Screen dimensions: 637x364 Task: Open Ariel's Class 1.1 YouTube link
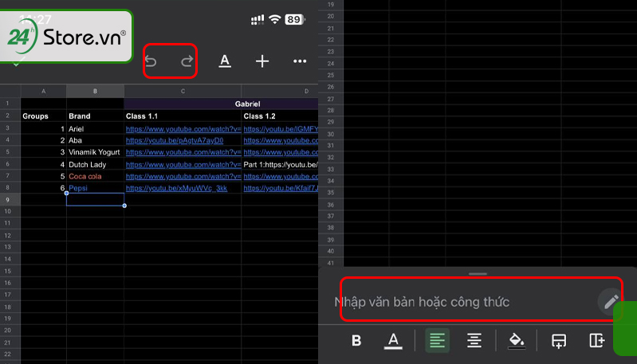[x=183, y=129]
